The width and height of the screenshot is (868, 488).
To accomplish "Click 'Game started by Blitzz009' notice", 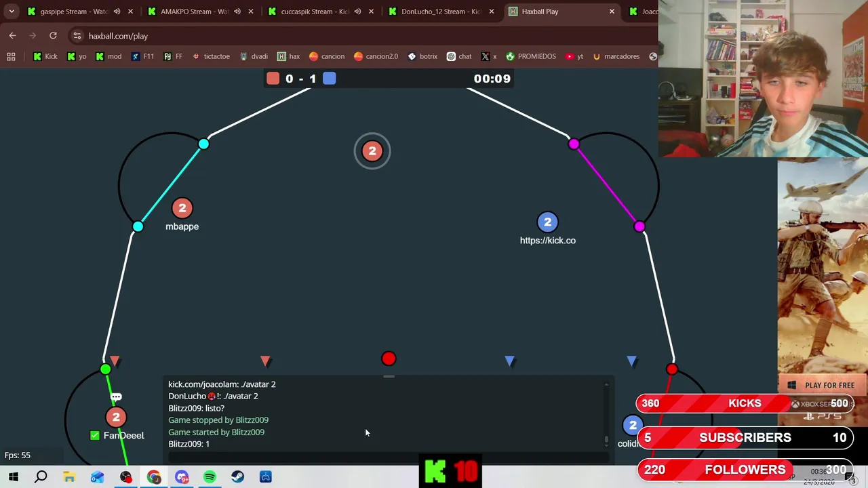I will (x=216, y=432).
